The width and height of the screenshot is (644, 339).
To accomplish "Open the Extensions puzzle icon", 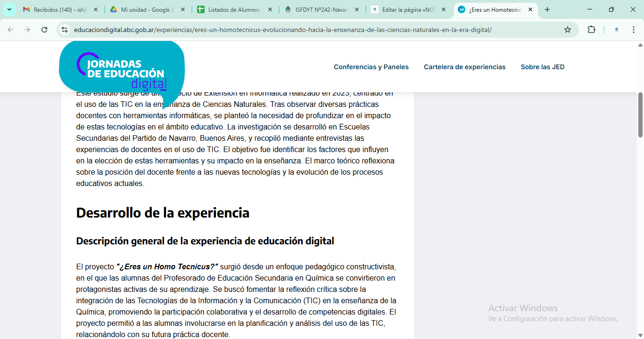I will click(x=591, y=30).
